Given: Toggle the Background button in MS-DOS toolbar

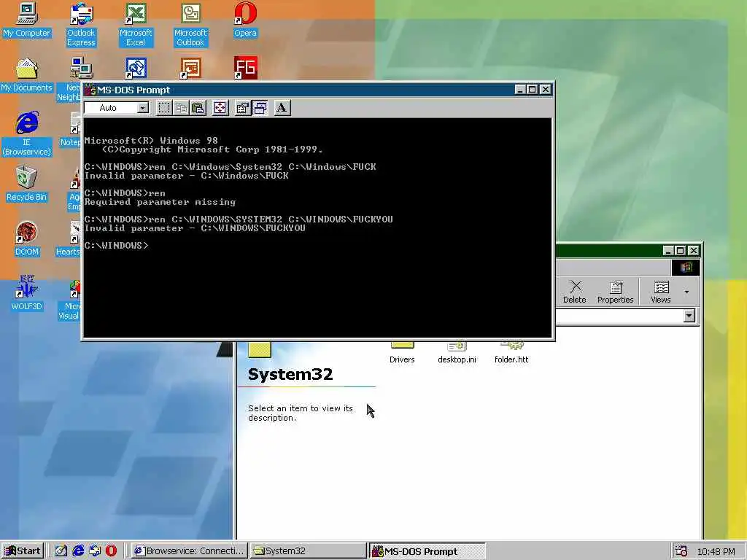Looking at the screenshot, I should (x=260, y=108).
